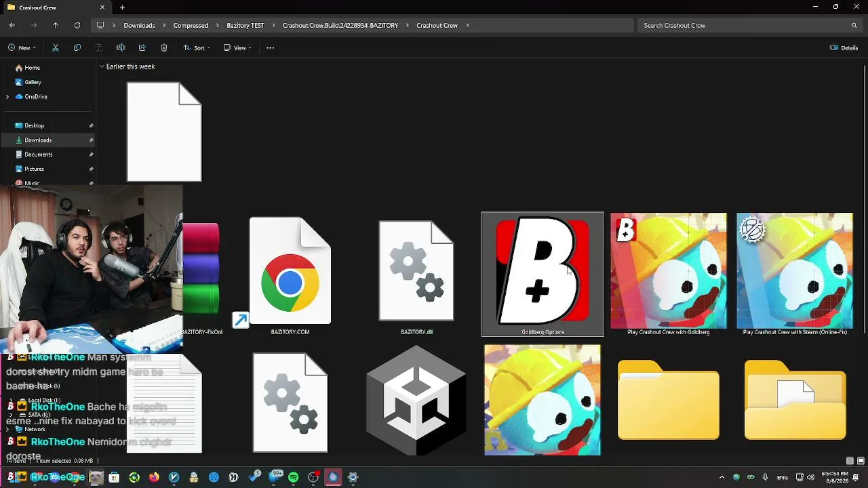Click the Search Crashout Crew field

point(749,25)
